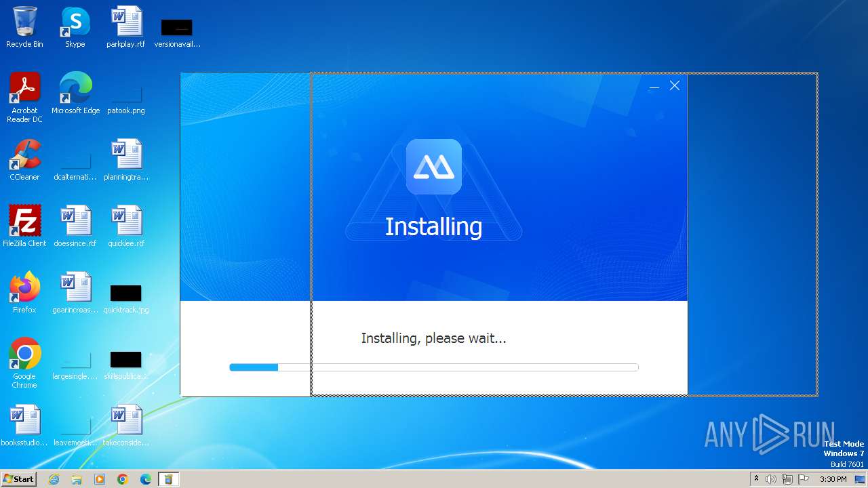
Task: Open the network tray icon
Action: pos(787,479)
